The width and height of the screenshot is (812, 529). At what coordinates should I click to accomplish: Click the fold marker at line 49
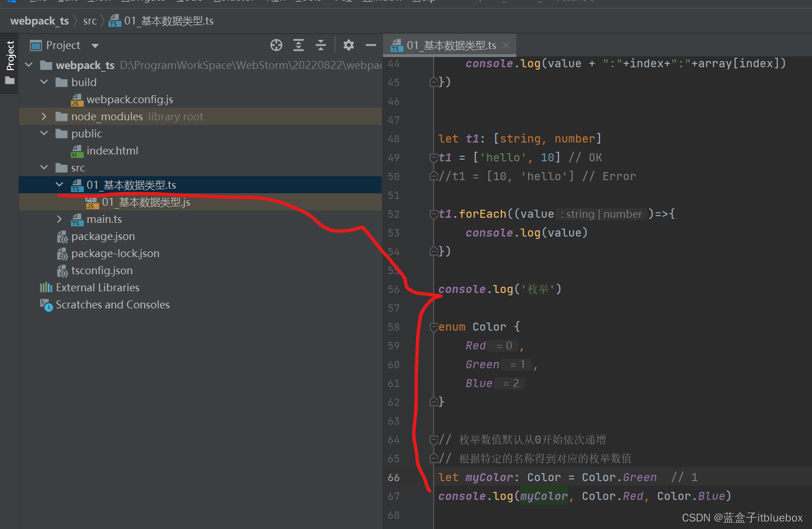[433, 158]
